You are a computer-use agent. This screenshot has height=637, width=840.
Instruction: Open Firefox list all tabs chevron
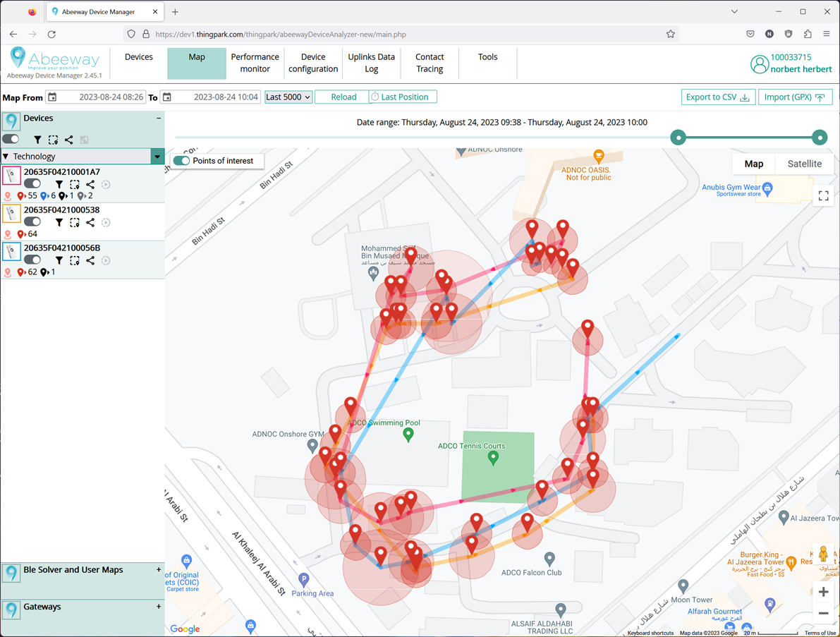734,12
